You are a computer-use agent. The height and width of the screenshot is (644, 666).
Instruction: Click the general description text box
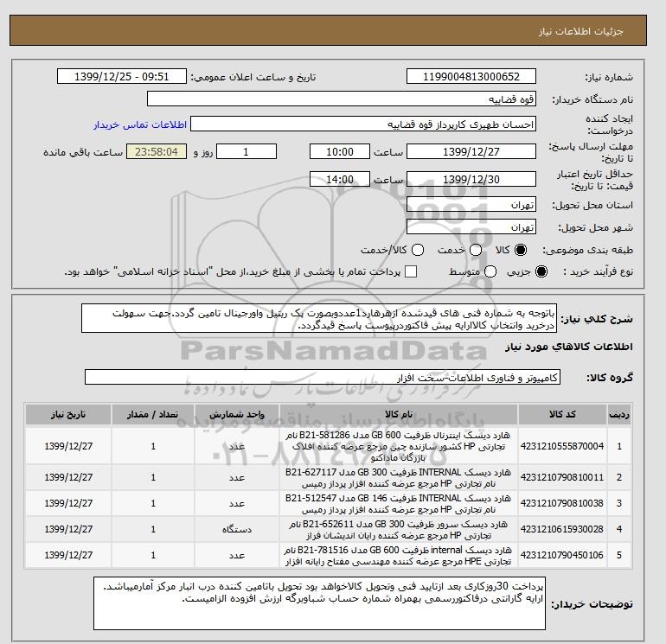pos(319,318)
